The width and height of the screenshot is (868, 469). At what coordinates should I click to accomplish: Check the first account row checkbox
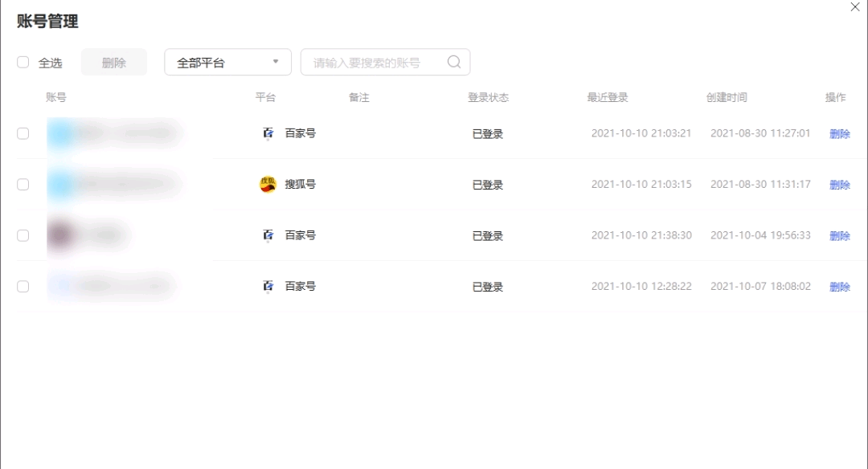click(x=23, y=133)
